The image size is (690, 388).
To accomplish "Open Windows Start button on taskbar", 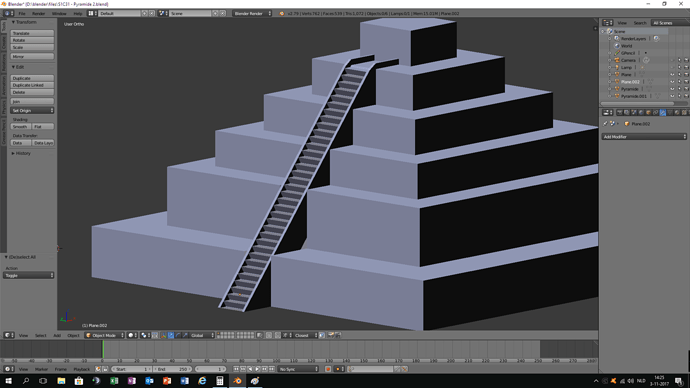I will pyautogui.click(x=8, y=381).
